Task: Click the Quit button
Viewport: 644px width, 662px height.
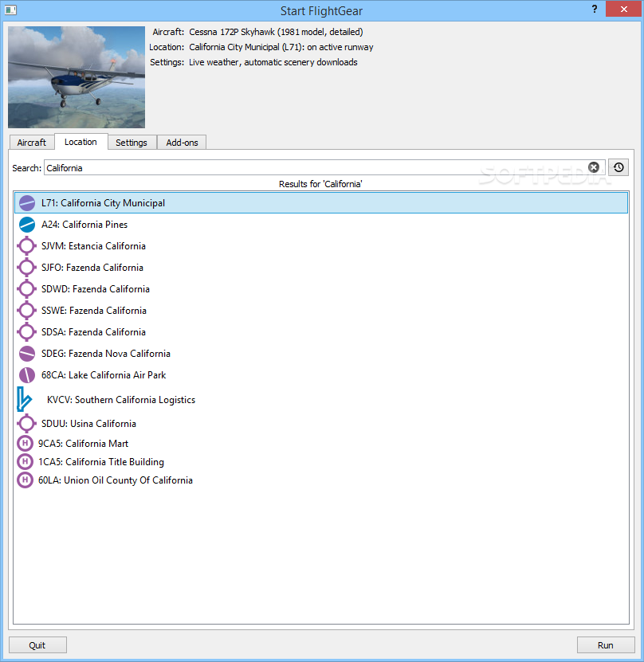Action: pos(37,645)
